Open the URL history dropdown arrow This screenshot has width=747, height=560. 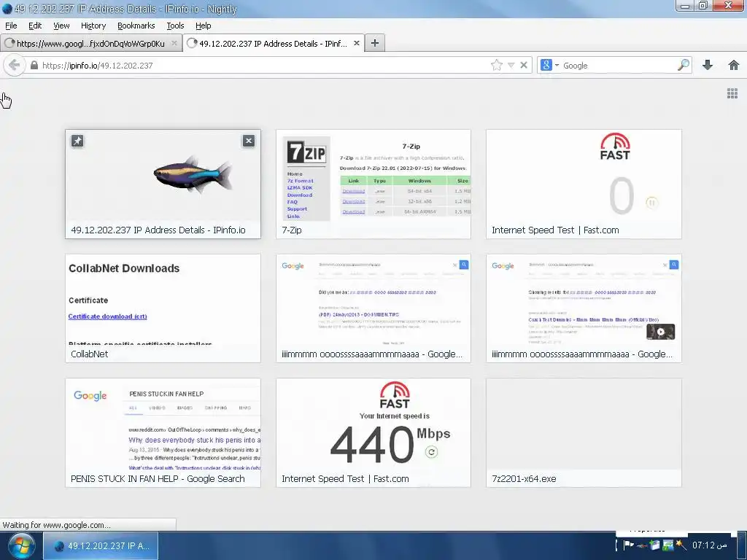pyautogui.click(x=511, y=65)
